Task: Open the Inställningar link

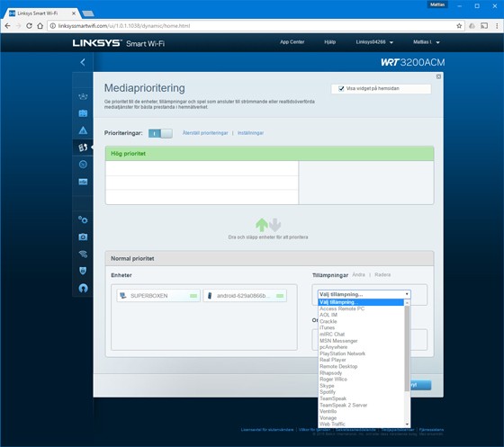Action: (x=250, y=133)
